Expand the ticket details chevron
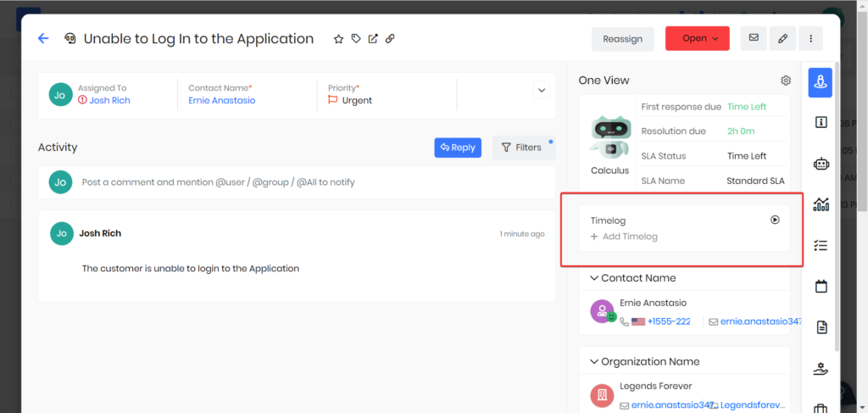Image resolution: width=868 pixels, height=413 pixels. [x=541, y=90]
